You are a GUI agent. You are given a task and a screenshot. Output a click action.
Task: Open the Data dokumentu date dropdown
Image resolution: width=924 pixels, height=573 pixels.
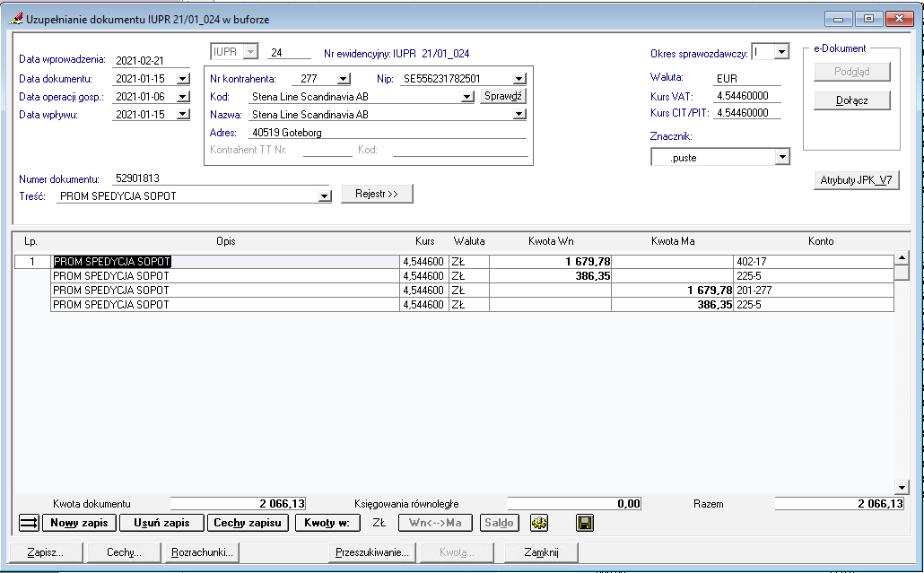click(x=183, y=79)
